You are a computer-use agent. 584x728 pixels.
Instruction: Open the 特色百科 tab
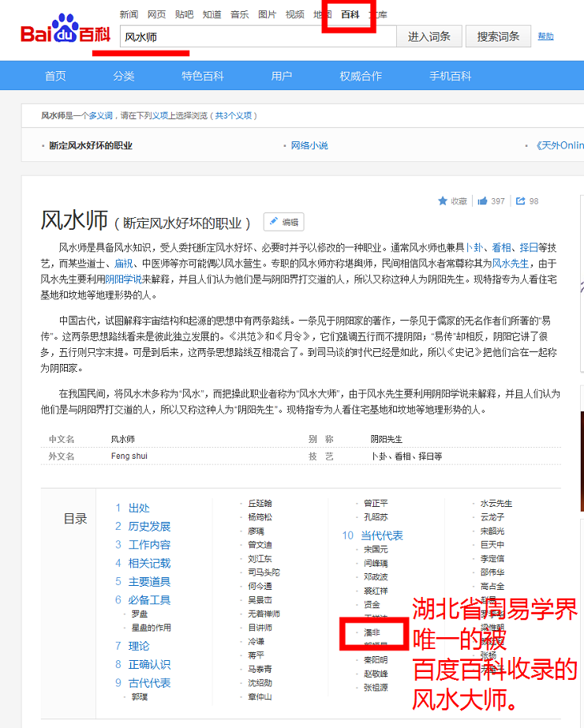(x=203, y=76)
